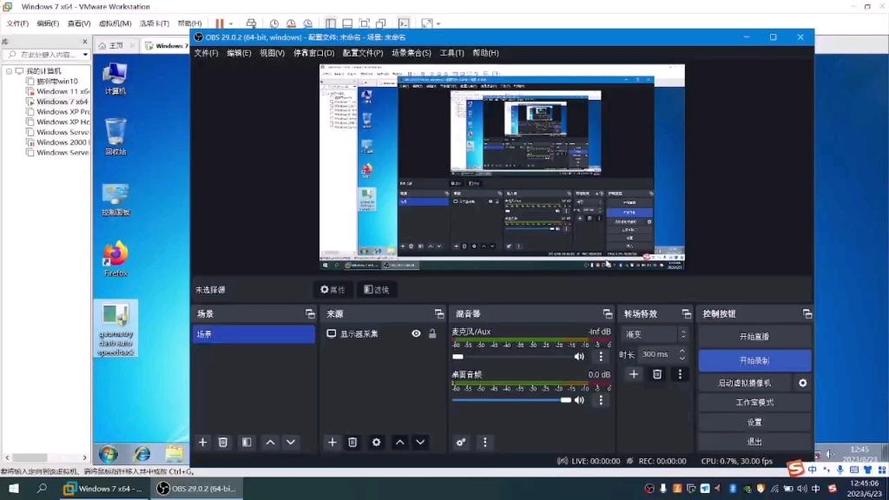Click the 开始录制 start recording button

[x=754, y=361]
